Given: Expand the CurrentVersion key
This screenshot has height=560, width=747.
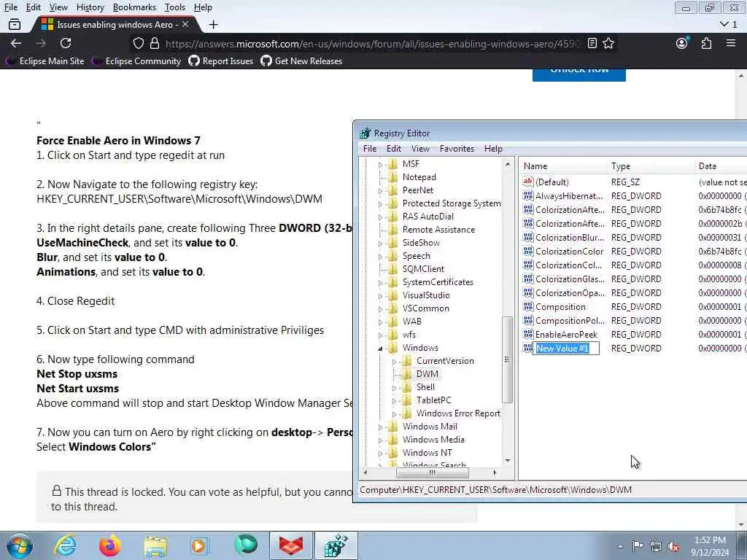Looking at the screenshot, I should pos(394,362).
